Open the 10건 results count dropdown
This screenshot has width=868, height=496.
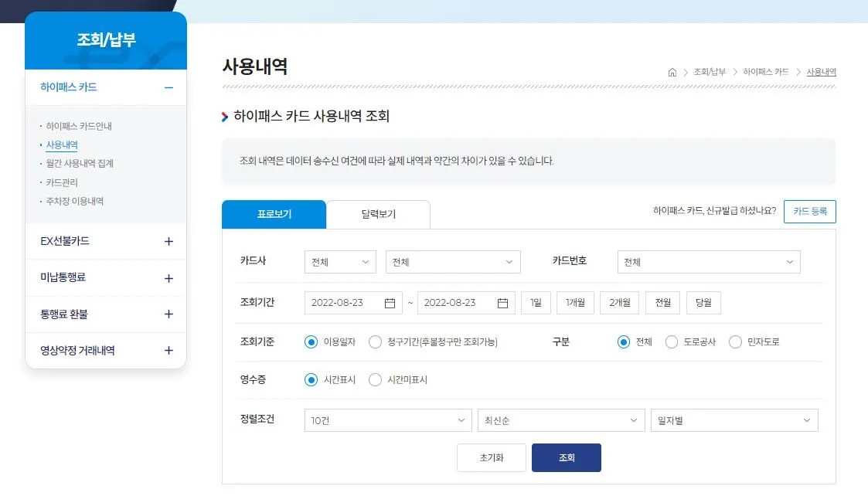(x=387, y=420)
